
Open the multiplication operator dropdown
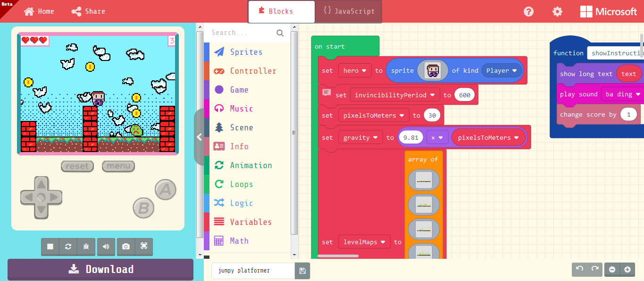pyautogui.click(x=437, y=138)
